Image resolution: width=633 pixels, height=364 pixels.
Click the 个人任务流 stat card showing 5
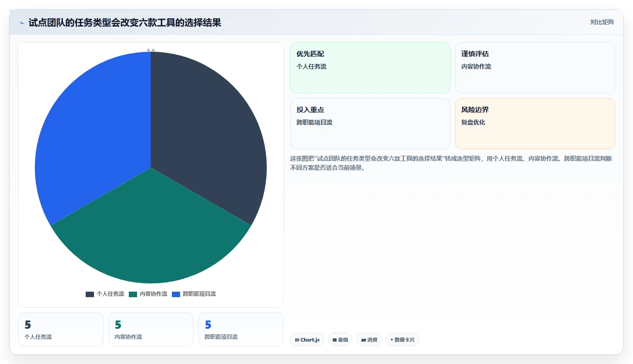[x=61, y=329]
